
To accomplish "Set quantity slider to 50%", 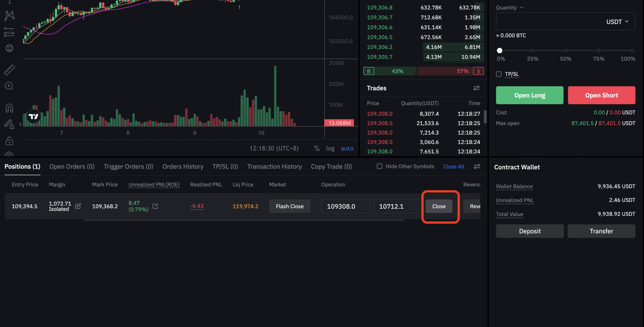I will tap(566, 51).
